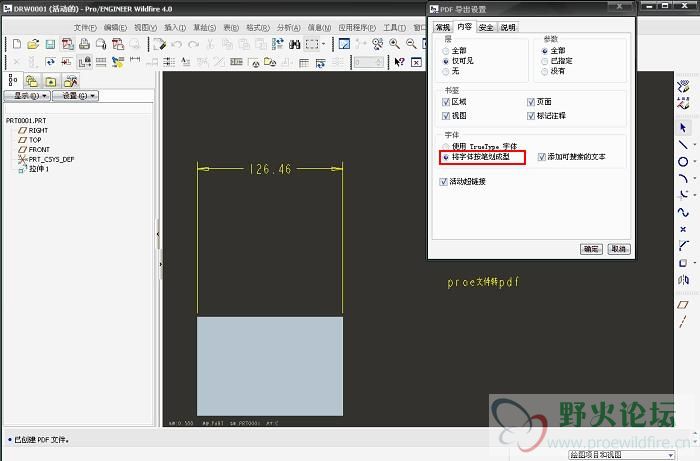Open the 格式(R) menu

(x=258, y=28)
